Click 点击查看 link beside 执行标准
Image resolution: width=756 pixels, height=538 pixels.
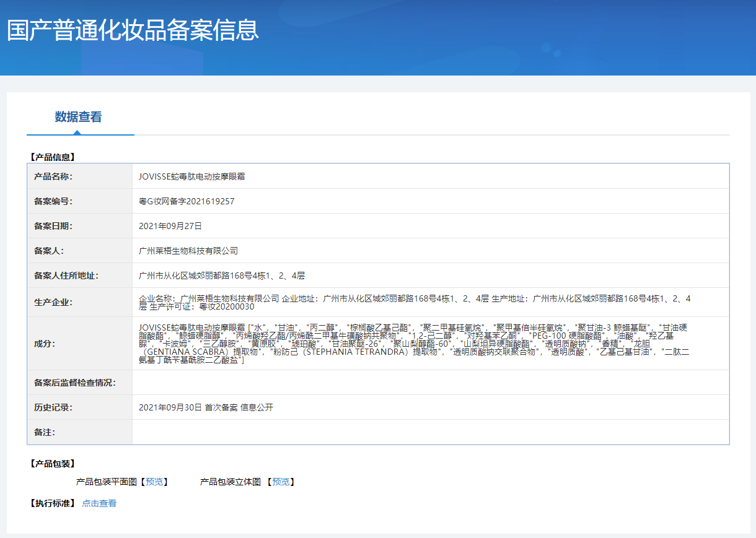click(x=99, y=503)
